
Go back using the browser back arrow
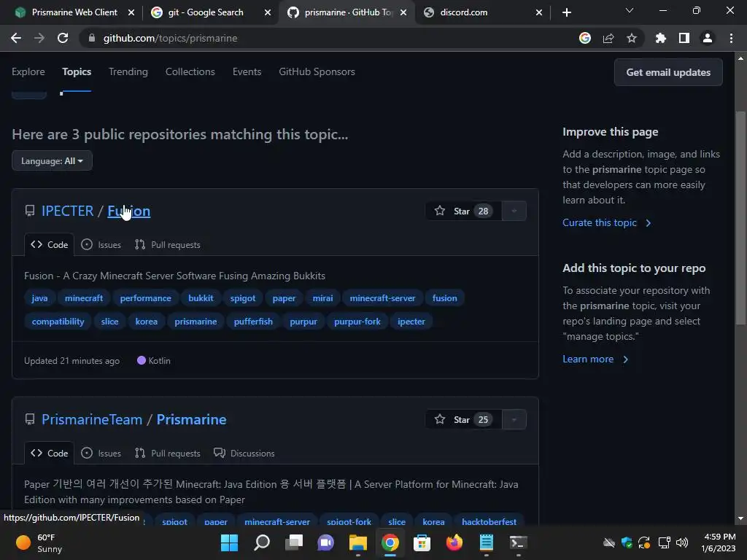tap(16, 38)
